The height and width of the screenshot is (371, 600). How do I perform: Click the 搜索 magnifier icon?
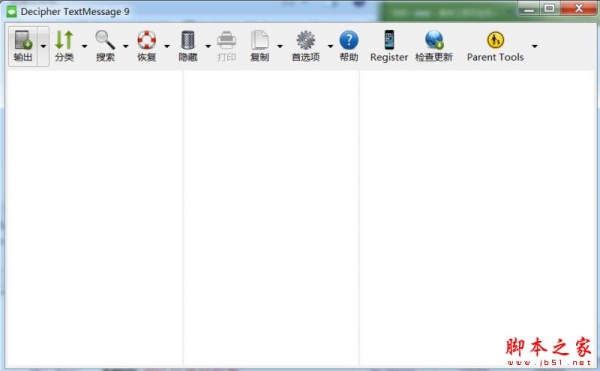(105, 40)
